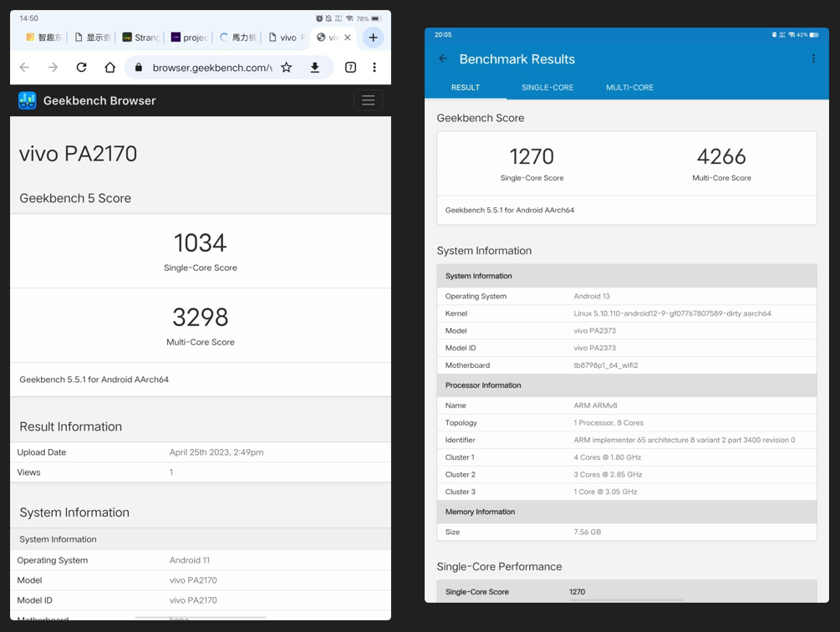Switch to the 馬力 browser tab

[x=238, y=38]
